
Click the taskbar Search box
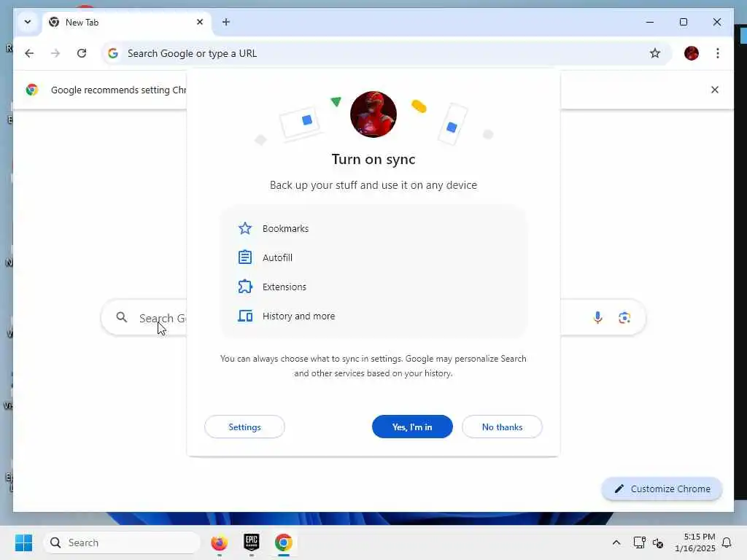click(x=122, y=542)
